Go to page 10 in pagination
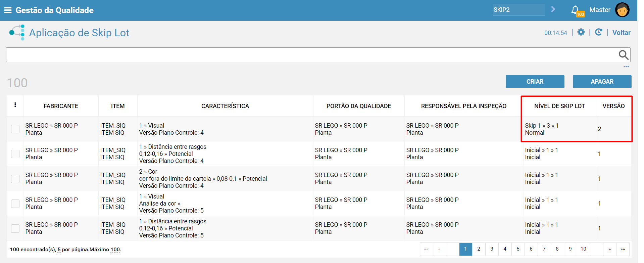 583,249
